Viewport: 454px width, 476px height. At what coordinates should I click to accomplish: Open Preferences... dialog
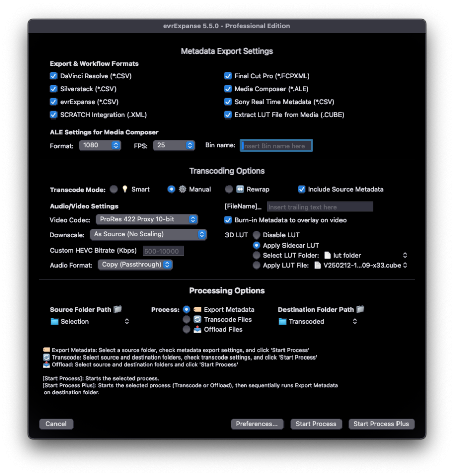point(257,424)
